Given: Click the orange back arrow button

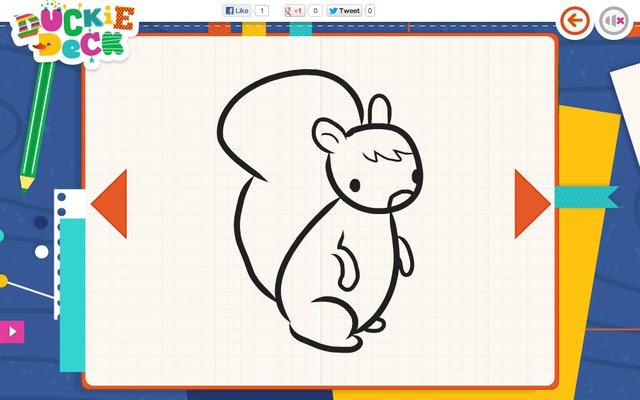Looking at the screenshot, I should (x=575, y=20).
